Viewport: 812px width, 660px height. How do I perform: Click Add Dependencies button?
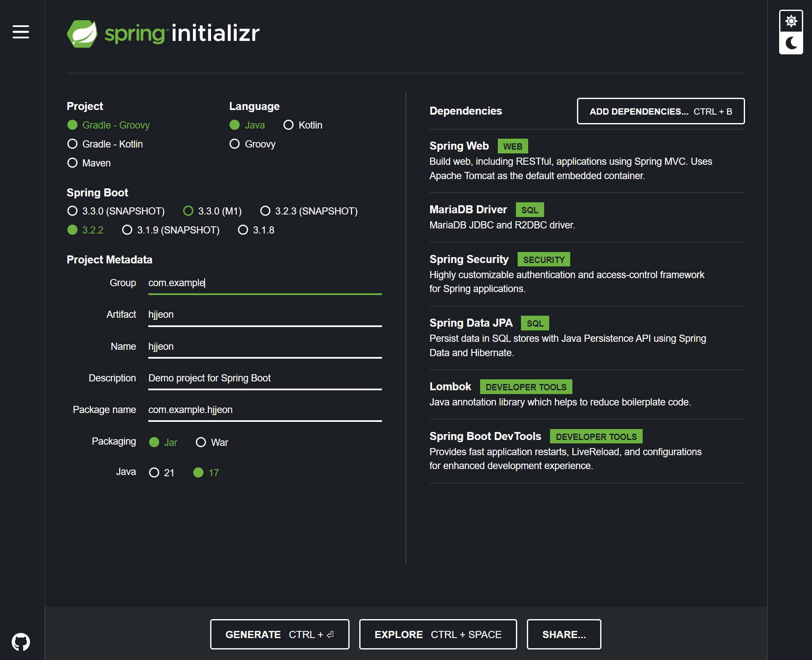pos(660,111)
